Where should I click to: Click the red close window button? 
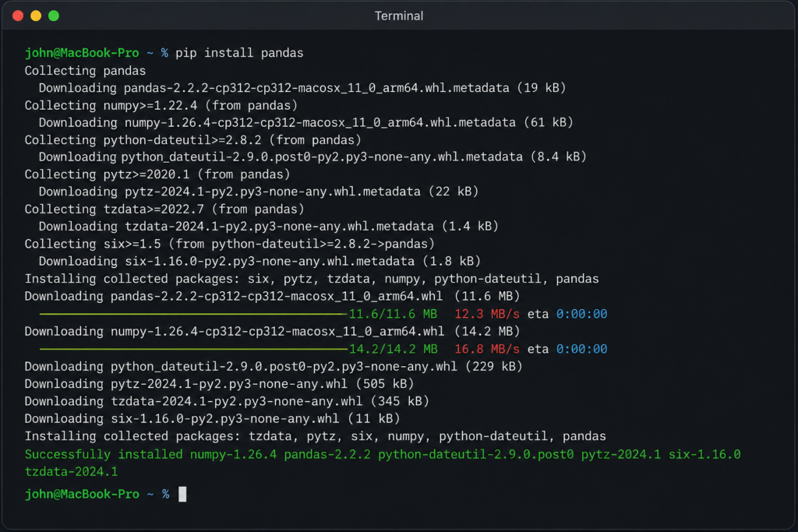click(x=18, y=16)
